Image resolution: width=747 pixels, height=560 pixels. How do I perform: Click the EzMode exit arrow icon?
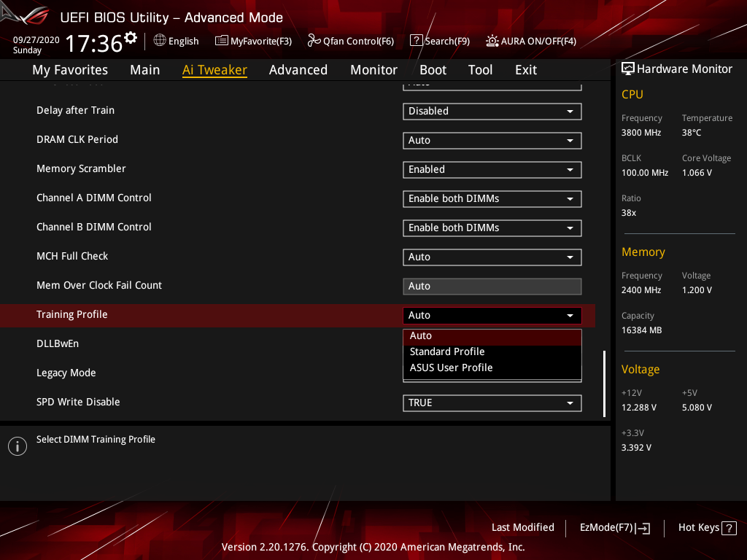point(643,528)
